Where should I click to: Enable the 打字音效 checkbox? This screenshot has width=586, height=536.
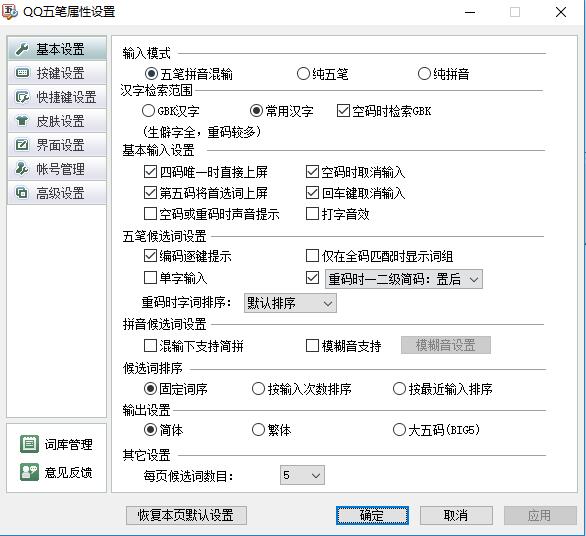pyautogui.click(x=312, y=214)
